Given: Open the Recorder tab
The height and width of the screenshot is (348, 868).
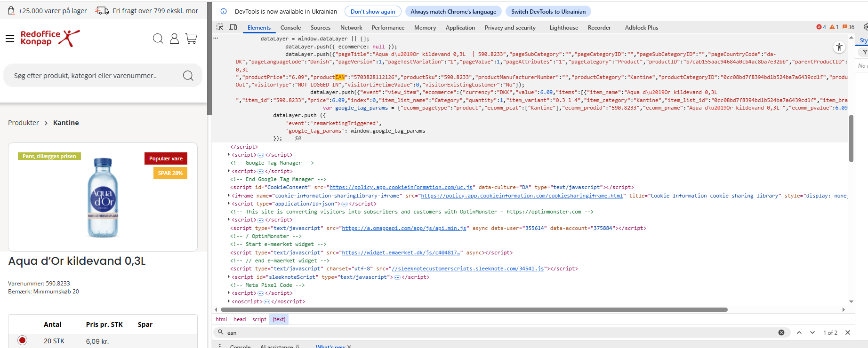Looking at the screenshot, I should pyautogui.click(x=599, y=28).
